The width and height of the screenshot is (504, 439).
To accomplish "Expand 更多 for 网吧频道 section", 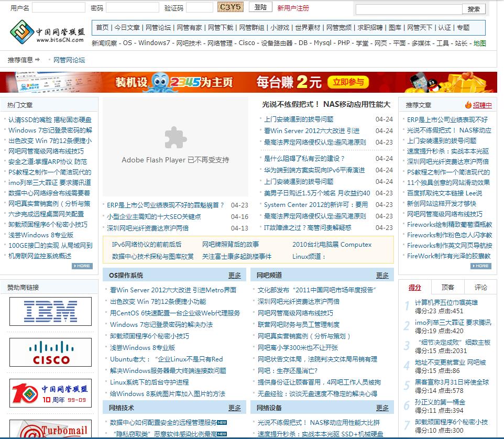I will coord(382,276).
